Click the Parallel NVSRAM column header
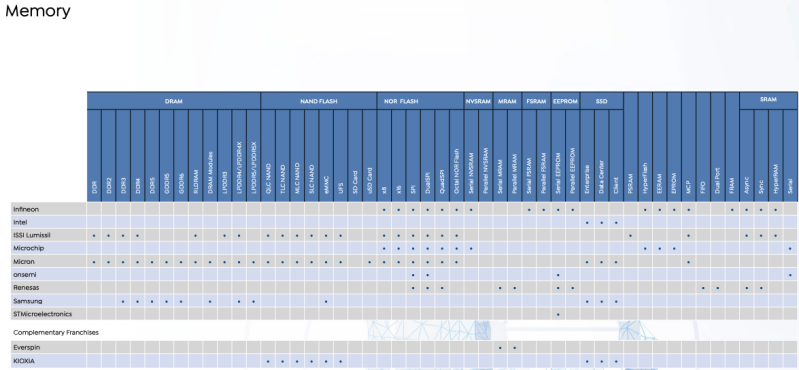The width and height of the screenshot is (799, 370). pyautogui.click(x=486, y=155)
